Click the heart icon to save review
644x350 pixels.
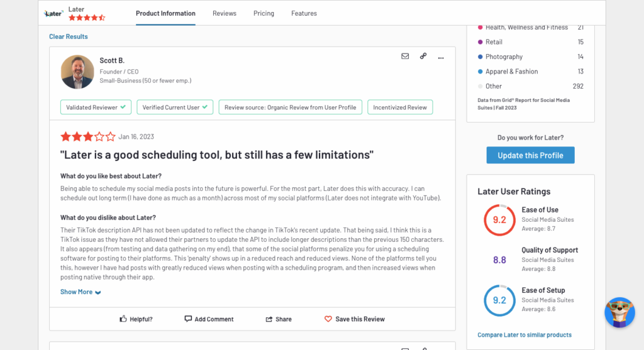pyautogui.click(x=328, y=319)
